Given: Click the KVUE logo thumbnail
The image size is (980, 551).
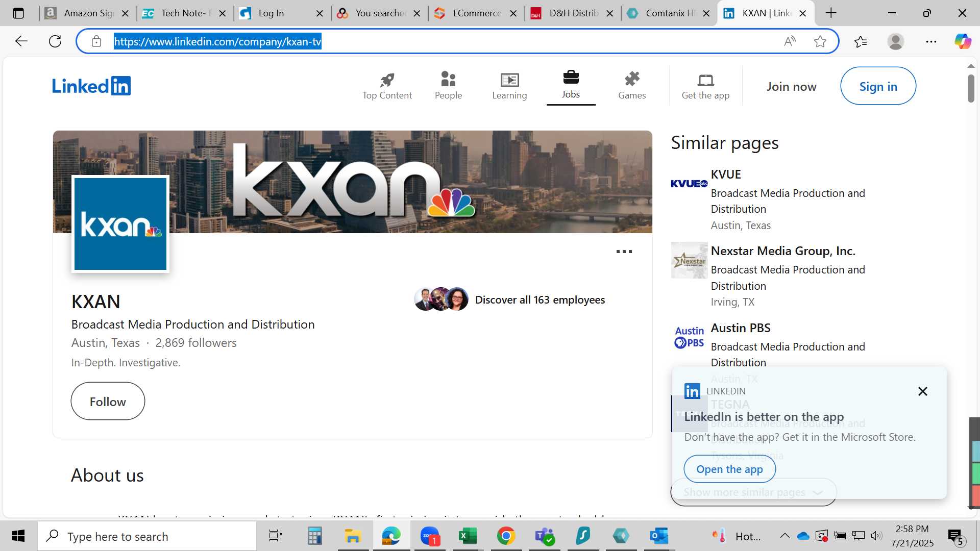Looking at the screenshot, I should [x=689, y=184].
